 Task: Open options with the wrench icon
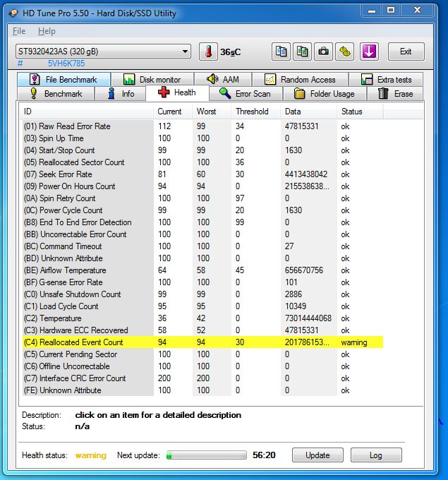(344, 52)
